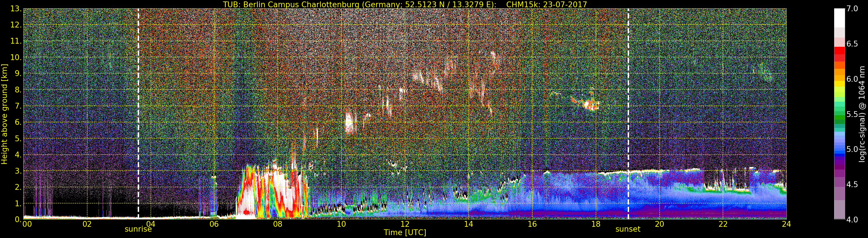Click the "14" time axis tick label
The height and width of the screenshot is (238, 868).
(x=469, y=224)
